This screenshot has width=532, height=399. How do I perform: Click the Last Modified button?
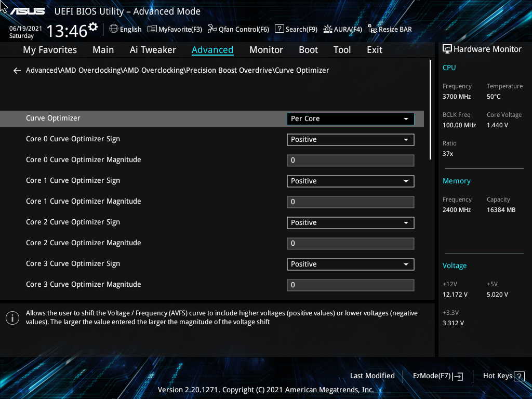[x=373, y=376]
